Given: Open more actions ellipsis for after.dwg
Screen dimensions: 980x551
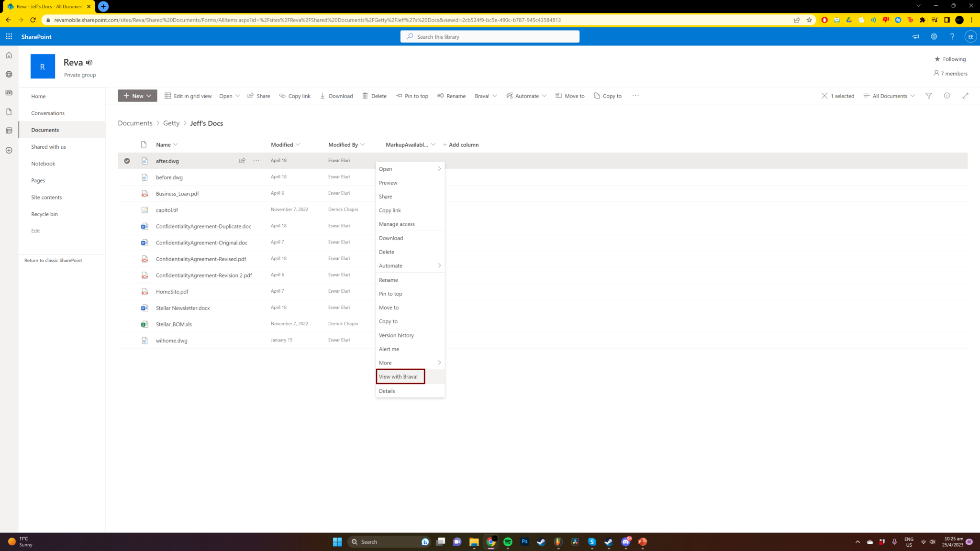Looking at the screenshot, I should [x=256, y=161].
